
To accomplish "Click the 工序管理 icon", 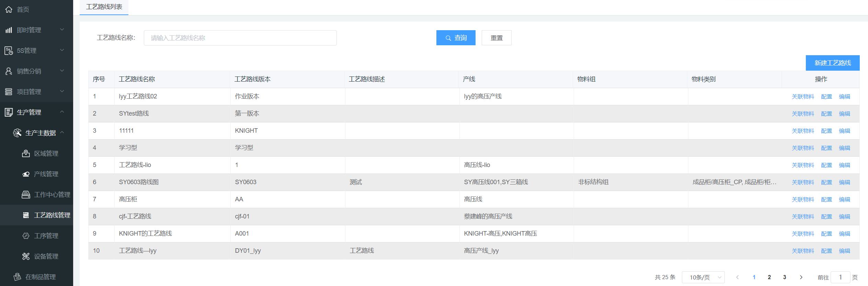I will point(26,236).
